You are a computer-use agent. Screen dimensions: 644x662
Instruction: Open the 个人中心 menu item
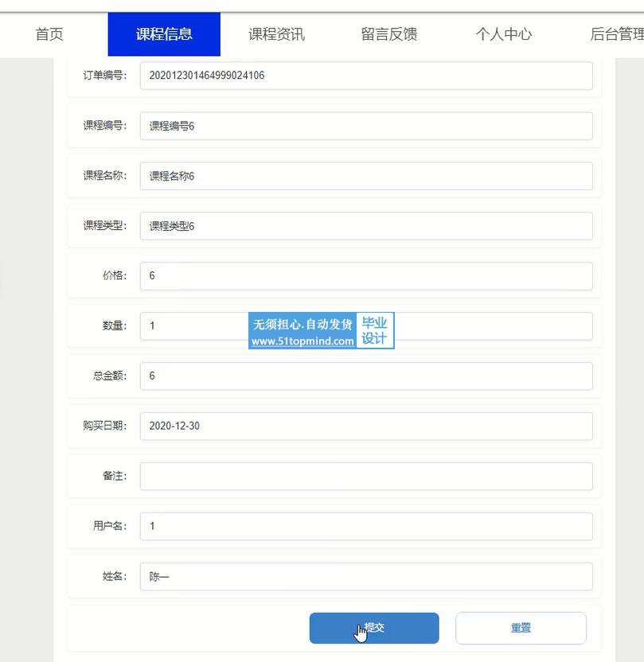(x=503, y=34)
